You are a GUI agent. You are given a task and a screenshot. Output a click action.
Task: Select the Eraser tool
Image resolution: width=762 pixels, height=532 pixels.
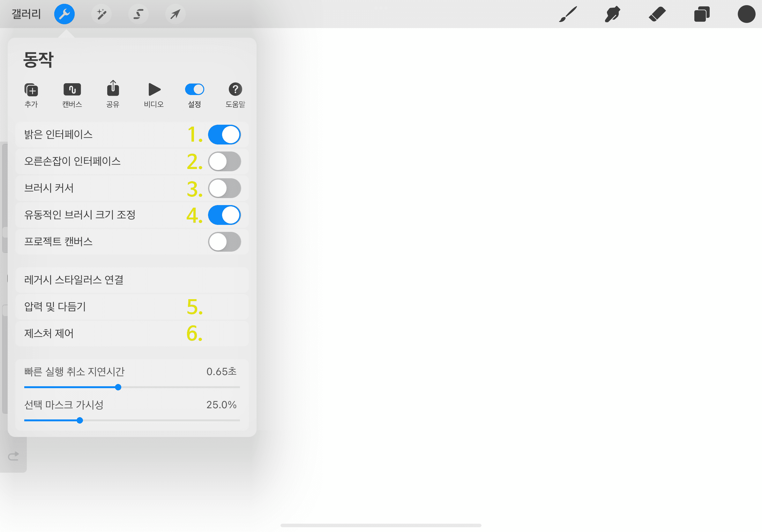[x=657, y=14]
